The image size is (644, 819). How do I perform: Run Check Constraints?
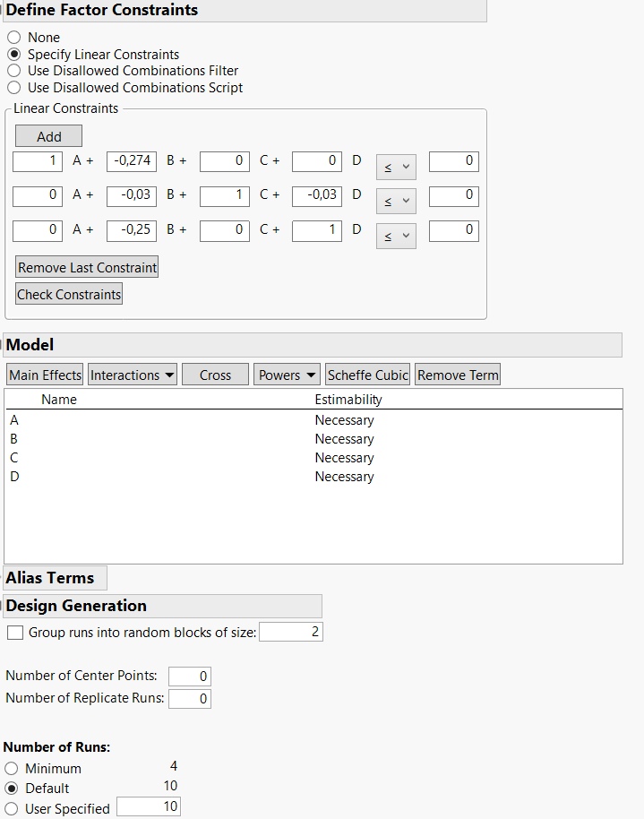pyautogui.click(x=68, y=293)
